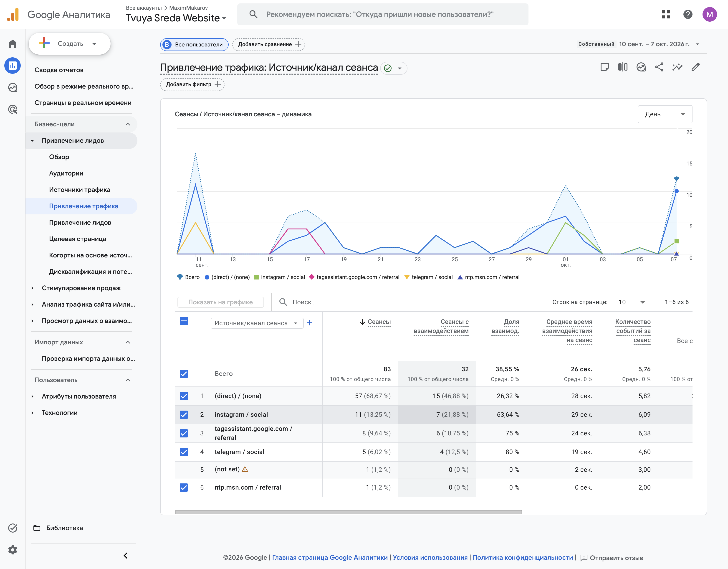This screenshot has height=569, width=728.
Task: Open the Reports icon in left rail
Action: coord(13,65)
